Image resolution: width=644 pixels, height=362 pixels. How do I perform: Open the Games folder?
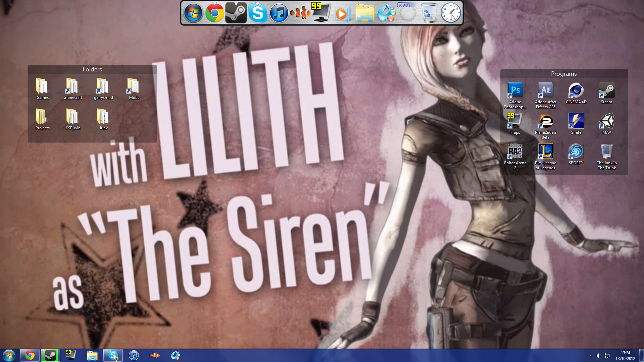(x=42, y=89)
